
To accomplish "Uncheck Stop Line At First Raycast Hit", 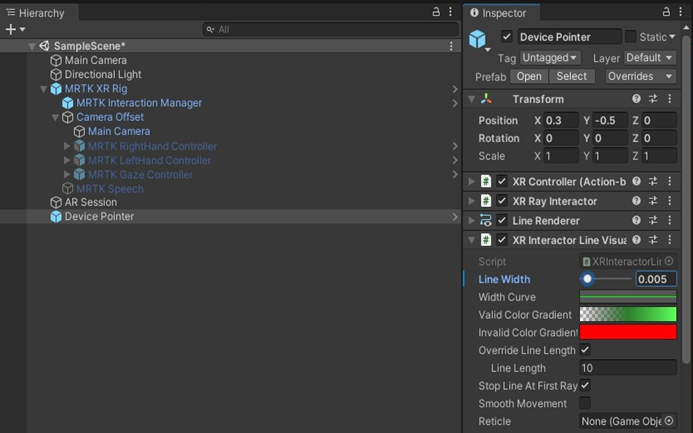I will [x=585, y=385].
